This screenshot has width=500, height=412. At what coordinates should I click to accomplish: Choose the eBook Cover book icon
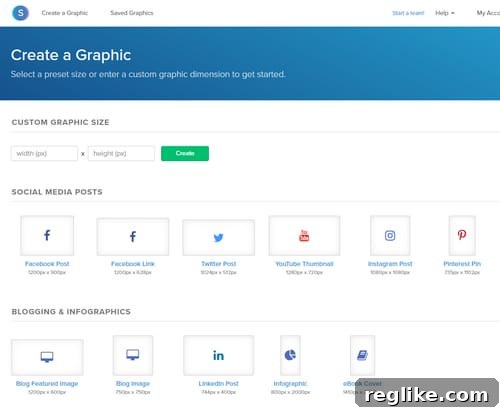362,355
